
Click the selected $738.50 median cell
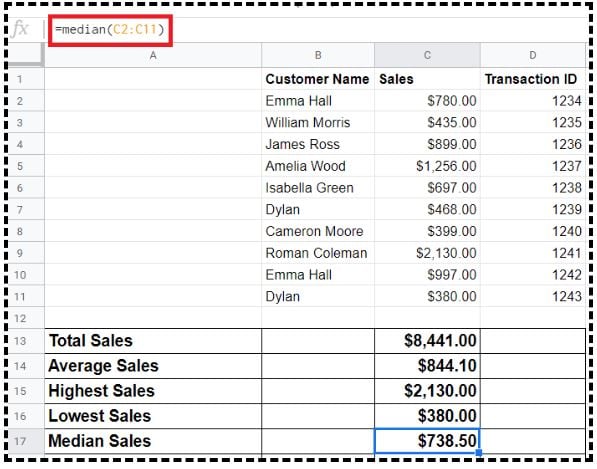click(x=427, y=441)
